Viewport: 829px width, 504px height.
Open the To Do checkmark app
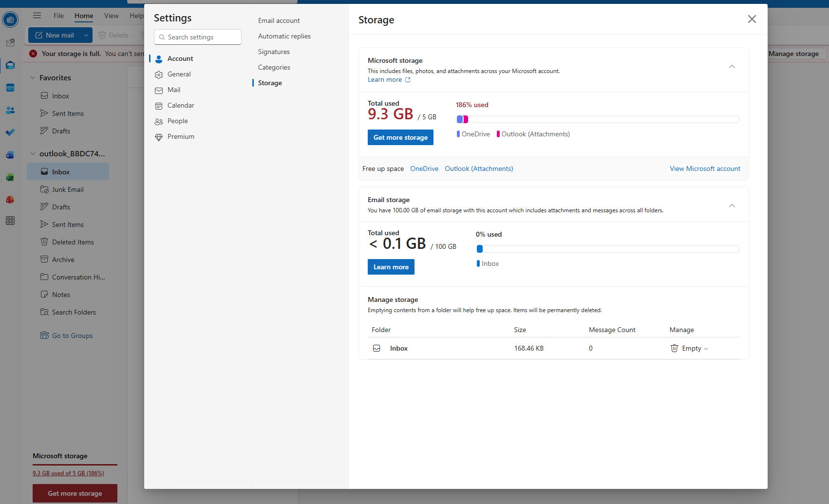(10, 132)
